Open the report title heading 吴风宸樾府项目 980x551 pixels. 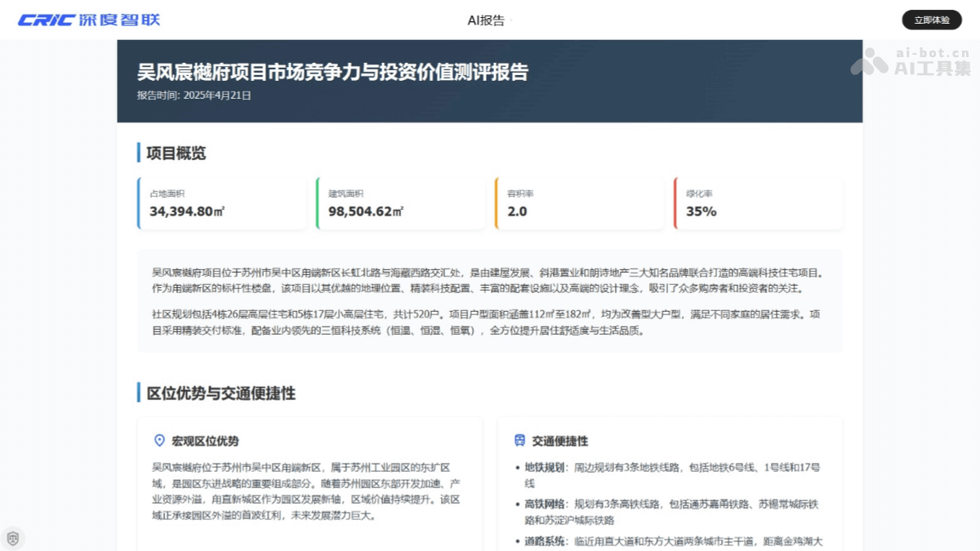click(333, 72)
